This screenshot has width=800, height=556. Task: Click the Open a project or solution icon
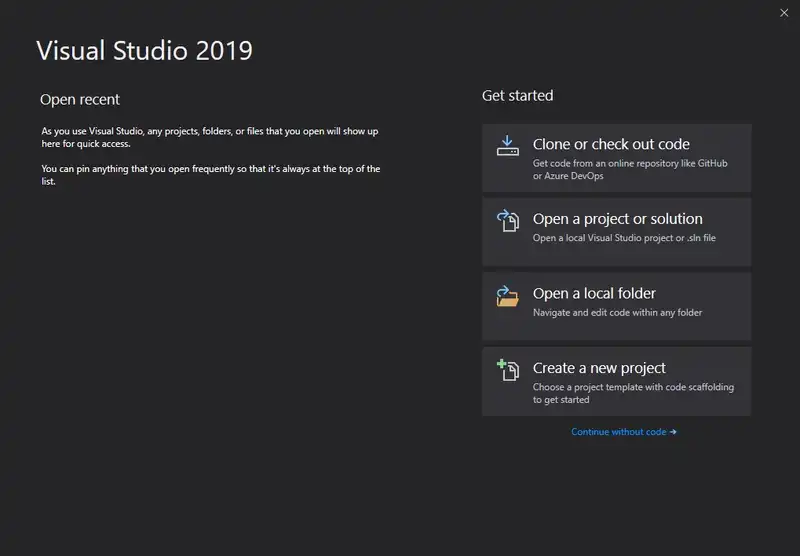click(x=508, y=220)
